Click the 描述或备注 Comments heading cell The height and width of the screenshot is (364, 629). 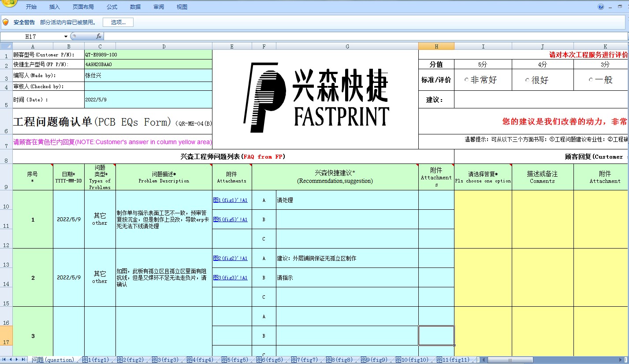[x=543, y=177]
